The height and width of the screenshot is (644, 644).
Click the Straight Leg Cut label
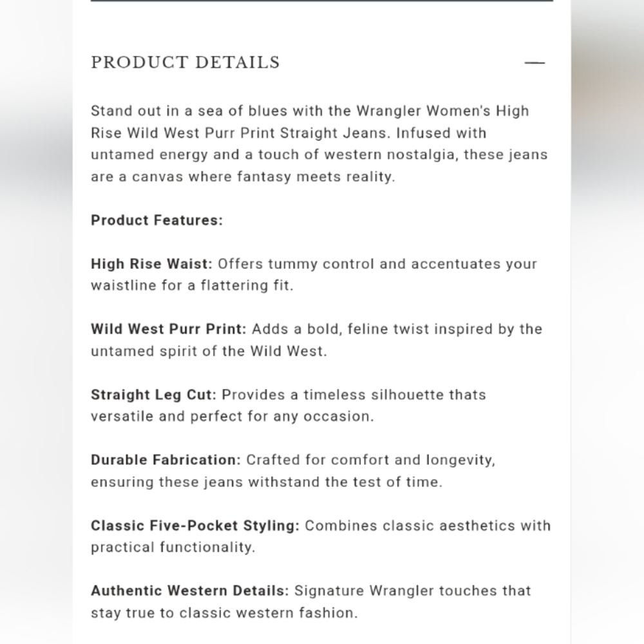click(153, 395)
